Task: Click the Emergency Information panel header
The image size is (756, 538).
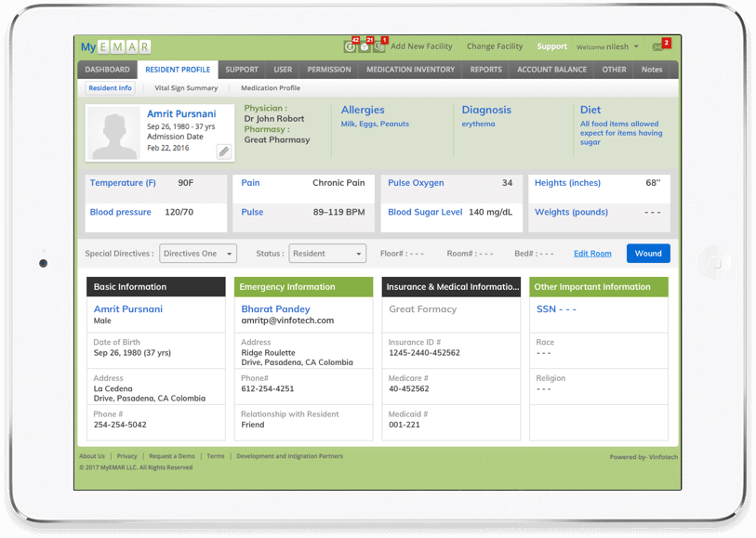Action: [x=304, y=286]
